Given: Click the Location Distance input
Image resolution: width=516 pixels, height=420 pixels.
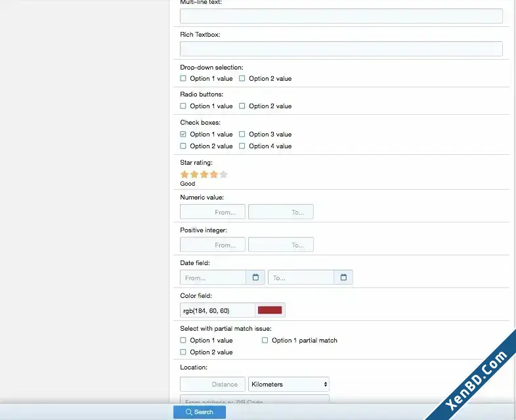Looking at the screenshot, I should (213, 384).
